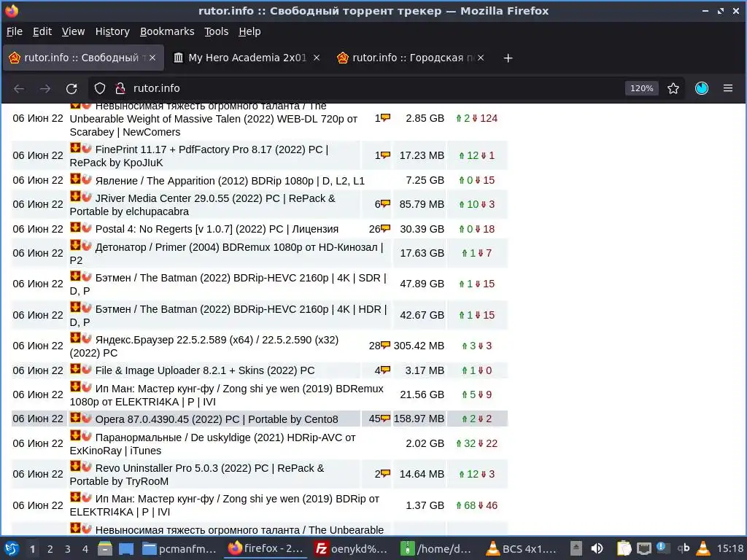Open comments bubble for Яндекс.Браузер (28)
This screenshot has width=747, height=560.
click(385, 345)
